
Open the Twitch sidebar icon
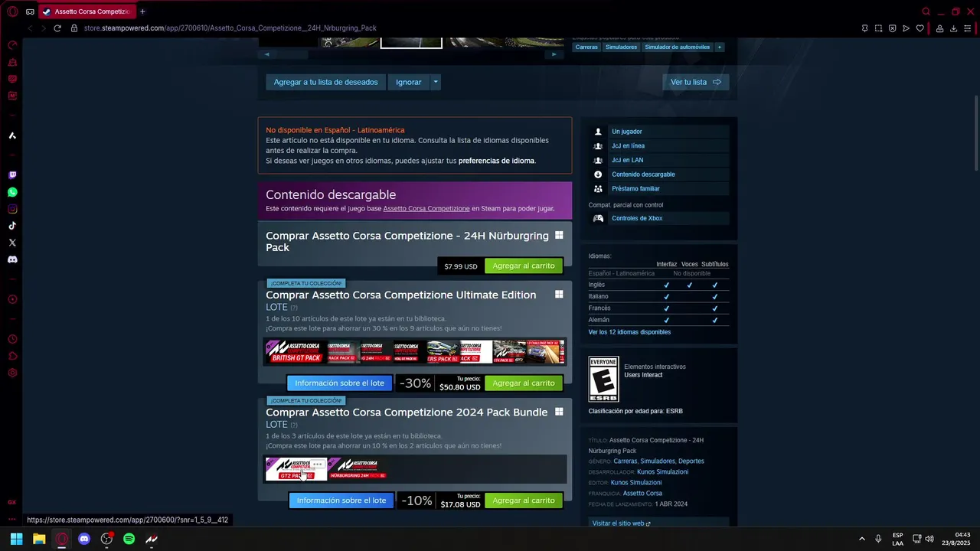[12, 175]
